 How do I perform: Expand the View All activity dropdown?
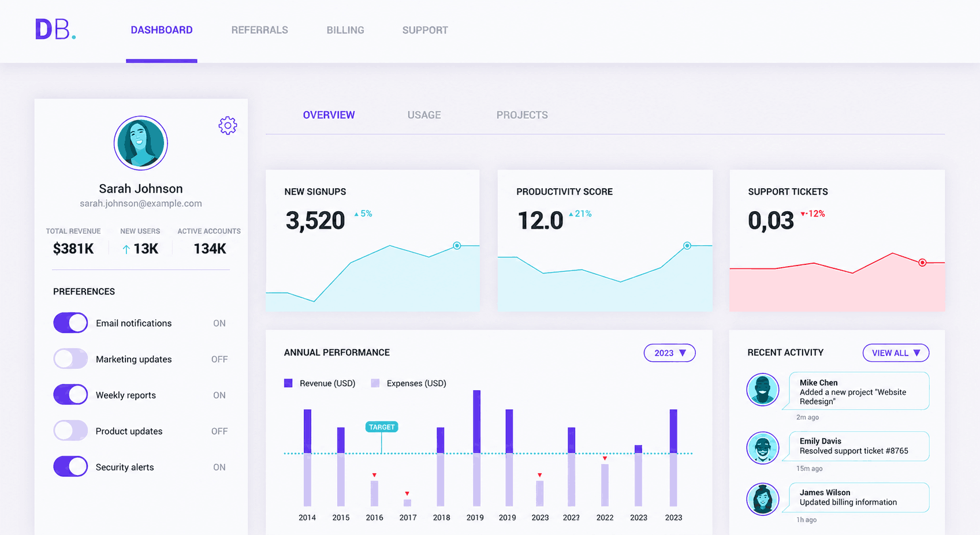(896, 353)
